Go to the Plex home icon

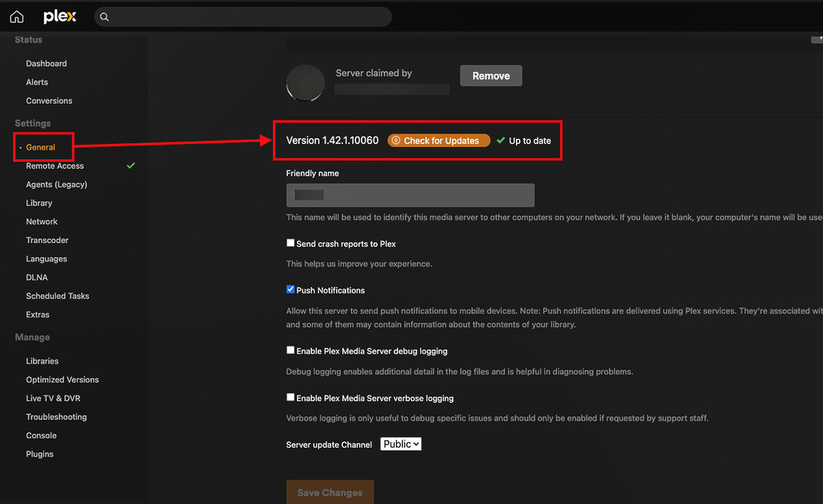[x=17, y=17]
